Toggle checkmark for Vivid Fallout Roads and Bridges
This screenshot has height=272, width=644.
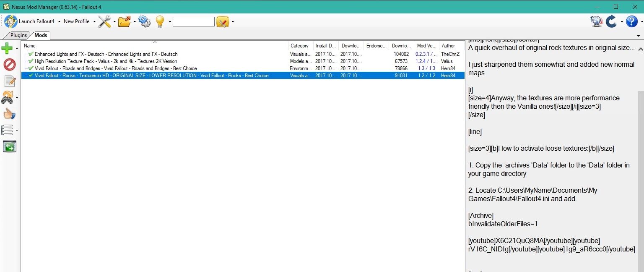point(31,68)
